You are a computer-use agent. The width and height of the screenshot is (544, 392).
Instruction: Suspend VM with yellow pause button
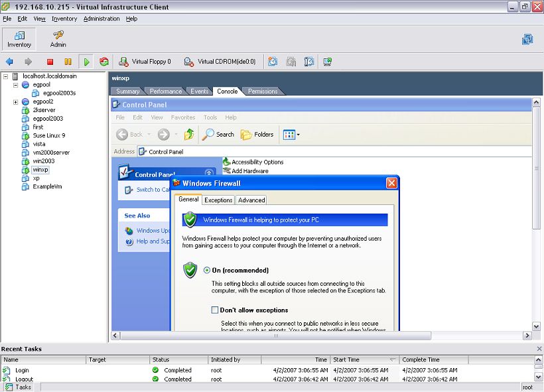pyautogui.click(x=68, y=62)
